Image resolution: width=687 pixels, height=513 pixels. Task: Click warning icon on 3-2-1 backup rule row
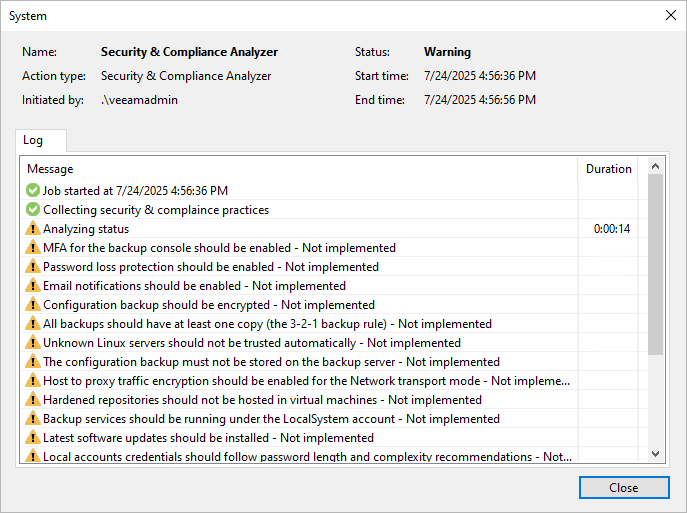33,323
